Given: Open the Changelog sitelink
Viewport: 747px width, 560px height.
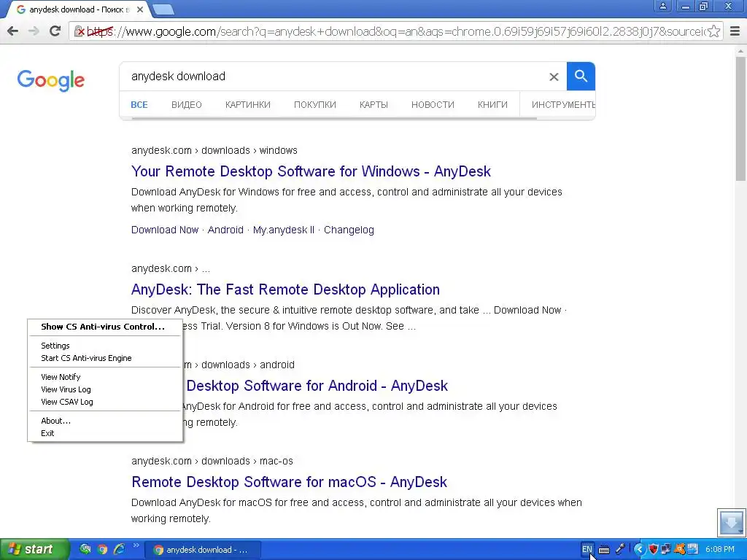Looking at the screenshot, I should pos(349,230).
